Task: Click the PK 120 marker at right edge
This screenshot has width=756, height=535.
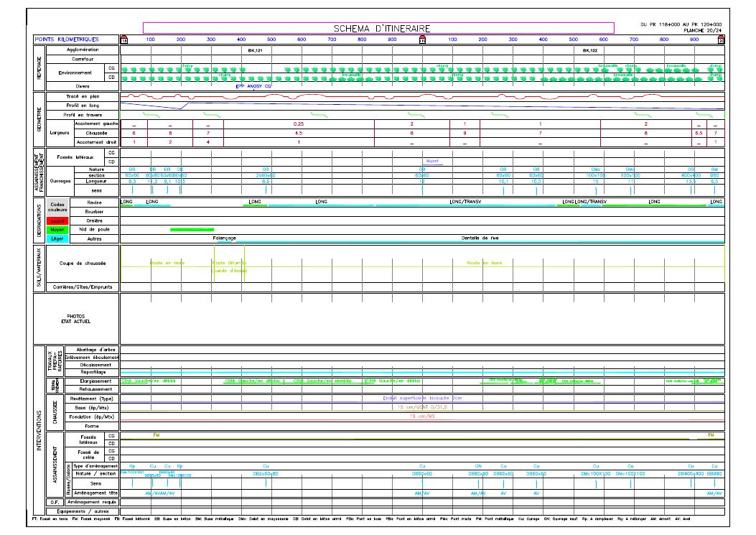Action: tap(721, 39)
